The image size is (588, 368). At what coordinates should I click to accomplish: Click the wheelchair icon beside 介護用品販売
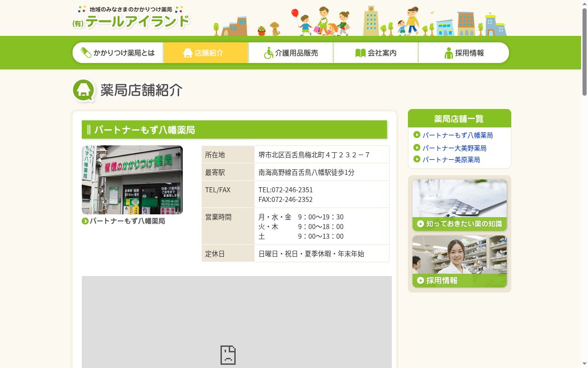pyautogui.click(x=269, y=53)
